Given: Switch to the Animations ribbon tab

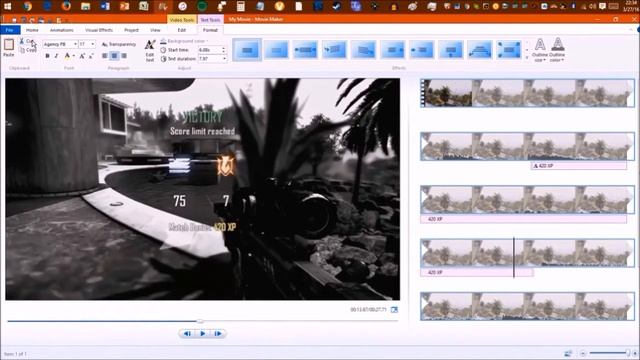Looking at the screenshot, I should pyautogui.click(x=62, y=30).
